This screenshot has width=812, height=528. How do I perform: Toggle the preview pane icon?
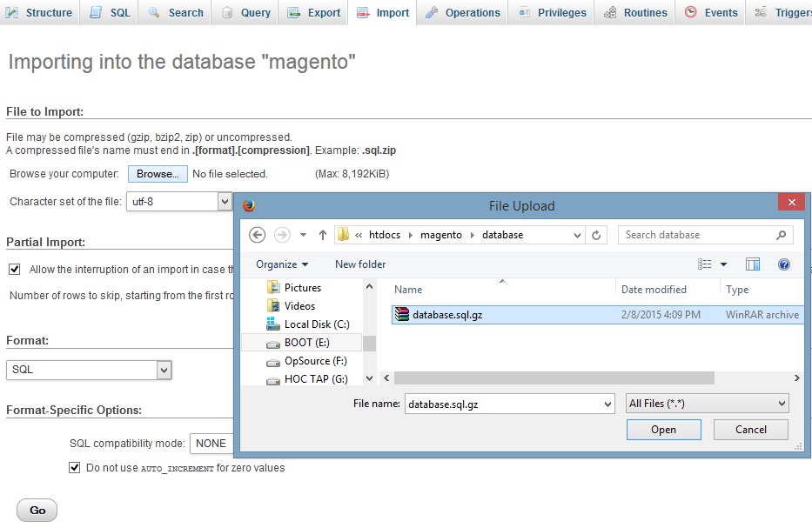[753, 264]
